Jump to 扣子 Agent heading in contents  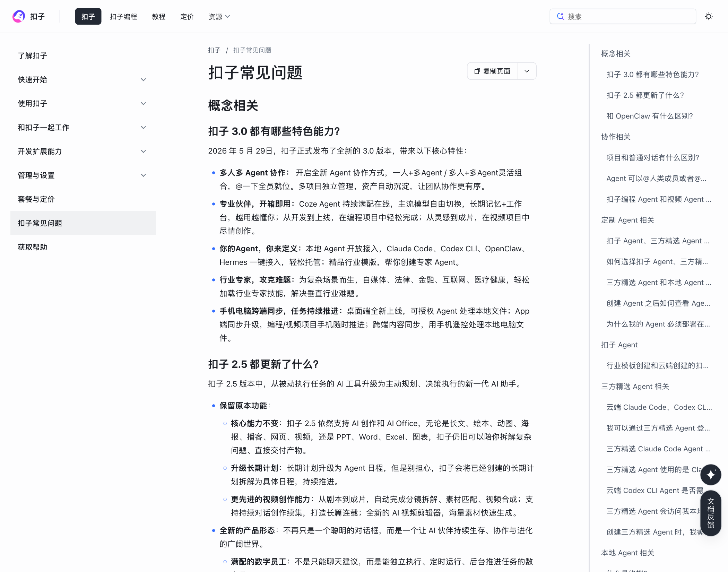click(x=619, y=345)
